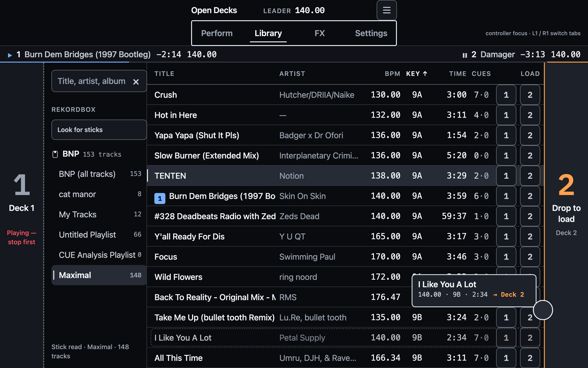
Task: Load Y'all Ready For Dis to deck 2
Action: coord(530,236)
